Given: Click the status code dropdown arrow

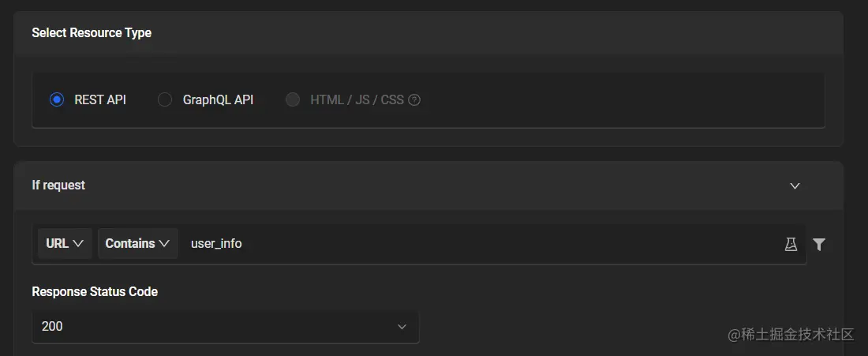Looking at the screenshot, I should (402, 326).
